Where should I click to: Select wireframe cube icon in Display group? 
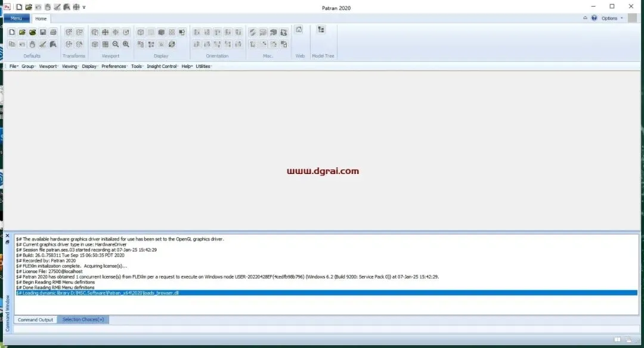point(141,32)
